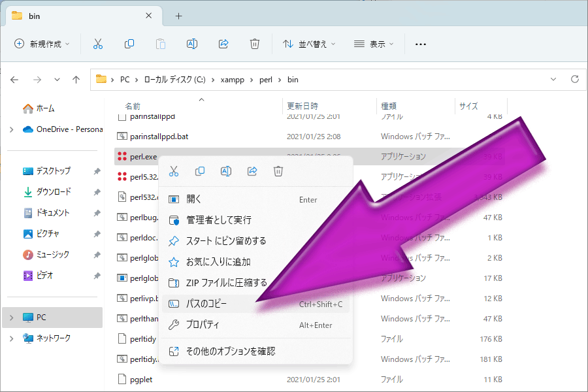The height and width of the screenshot is (392, 588).
Task: Select the parinstallppd.bat file
Action: [159, 137]
